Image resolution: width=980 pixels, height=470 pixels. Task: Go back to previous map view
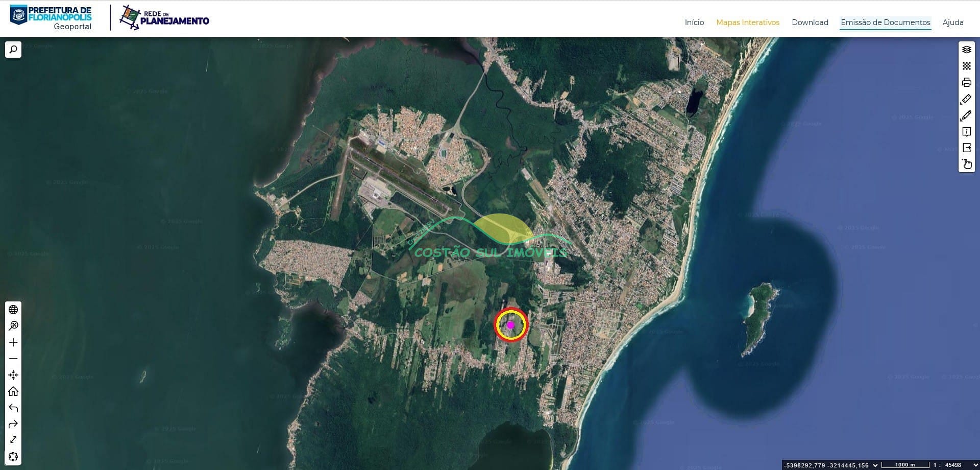tap(13, 408)
